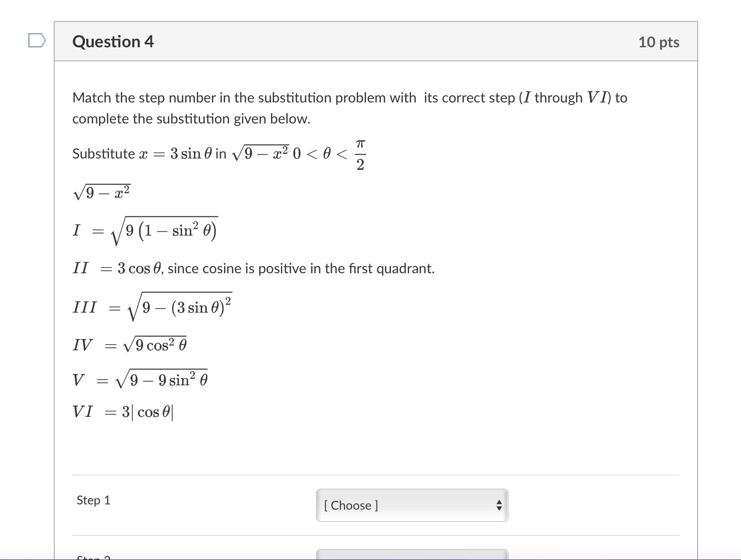The height and width of the screenshot is (560, 741).
Task: Click the 10 pts label
Action: (659, 42)
